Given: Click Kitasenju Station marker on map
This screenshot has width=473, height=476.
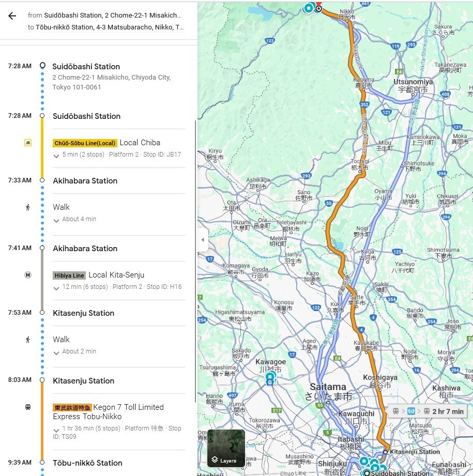Looking at the screenshot, I should pos(385,452).
